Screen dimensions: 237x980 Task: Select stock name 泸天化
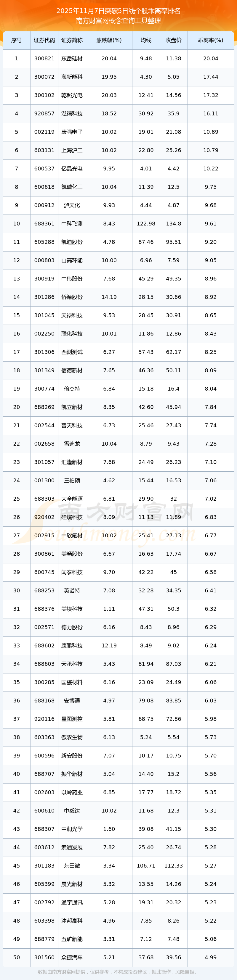tap(72, 205)
